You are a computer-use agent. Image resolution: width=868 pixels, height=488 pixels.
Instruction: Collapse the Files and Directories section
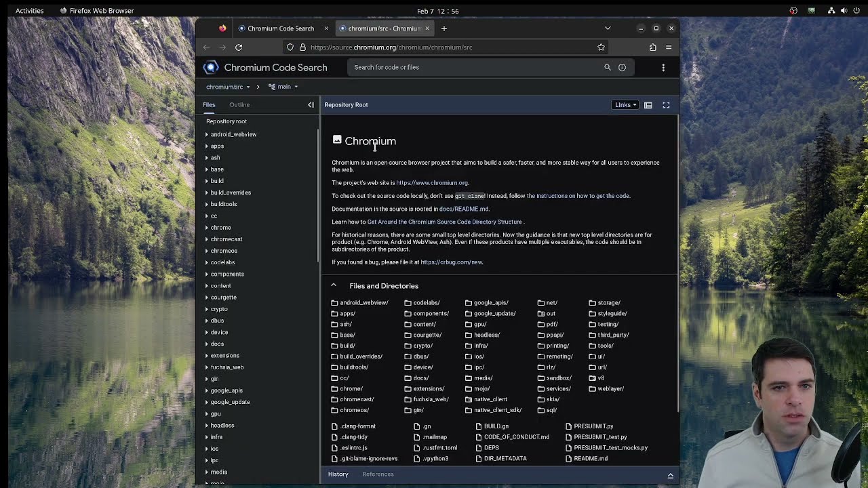point(334,285)
